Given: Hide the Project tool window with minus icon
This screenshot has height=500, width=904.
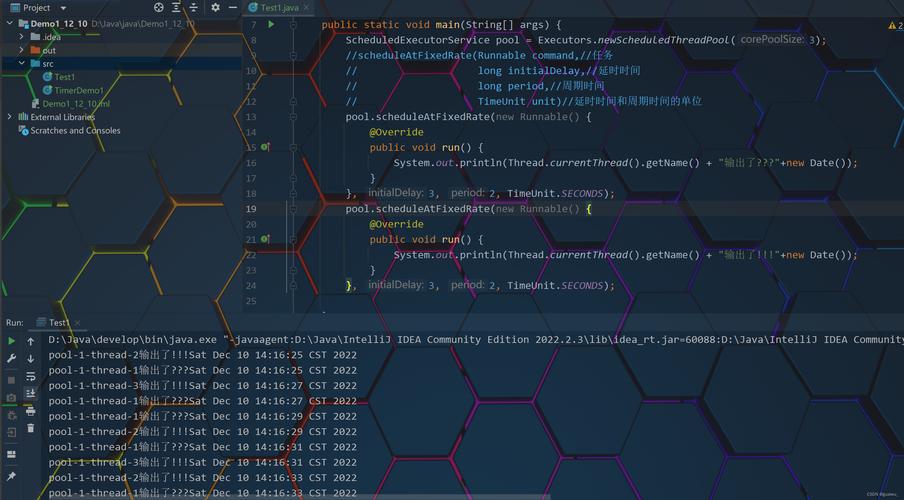Looking at the screenshot, I should point(232,7).
